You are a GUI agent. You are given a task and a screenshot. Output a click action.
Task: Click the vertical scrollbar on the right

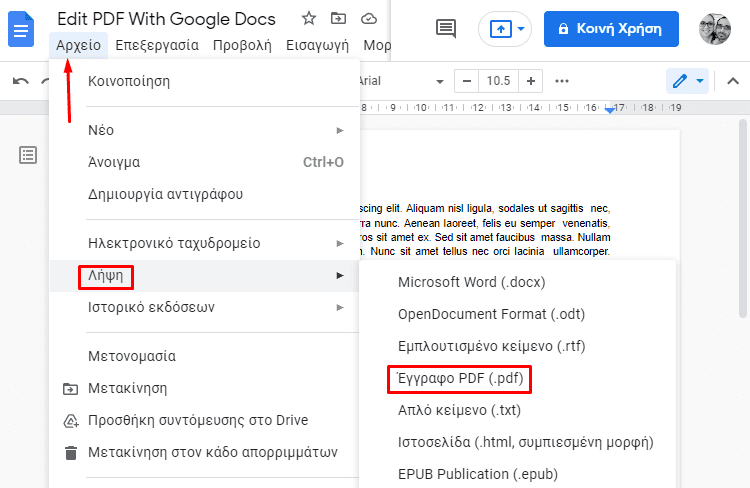click(x=743, y=218)
